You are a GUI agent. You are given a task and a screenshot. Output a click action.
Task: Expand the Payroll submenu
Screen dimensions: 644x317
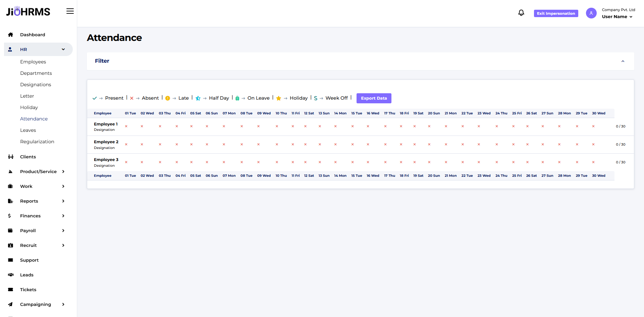(63, 230)
